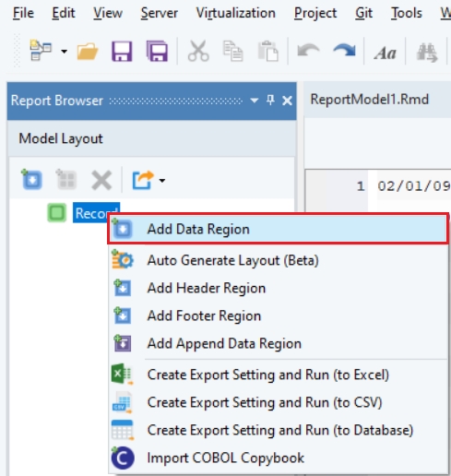This screenshot has width=451, height=476.
Task: Click the Aa font icon
Action: [x=385, y=53]
